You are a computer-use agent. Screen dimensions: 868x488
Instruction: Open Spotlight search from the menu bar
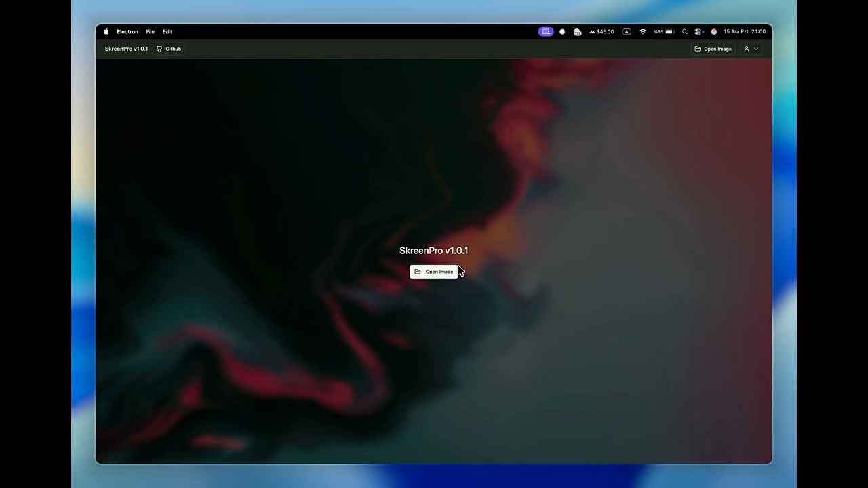684,31
